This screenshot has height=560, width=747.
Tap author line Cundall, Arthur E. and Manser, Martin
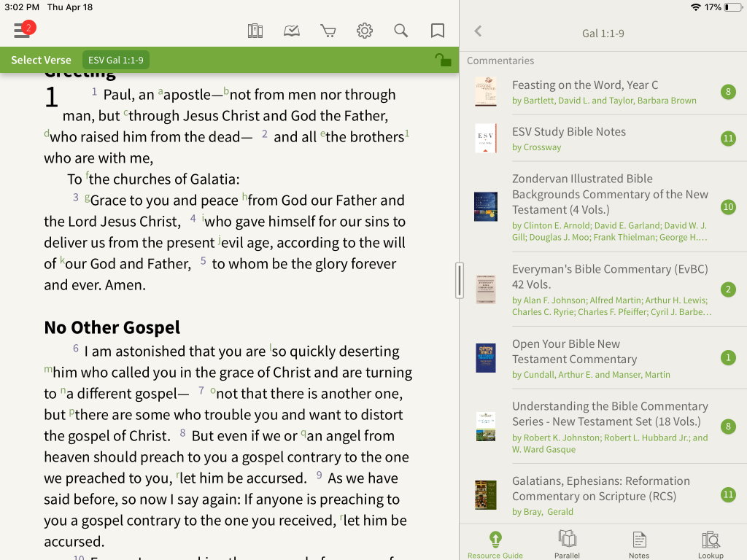tap(591, 375)
